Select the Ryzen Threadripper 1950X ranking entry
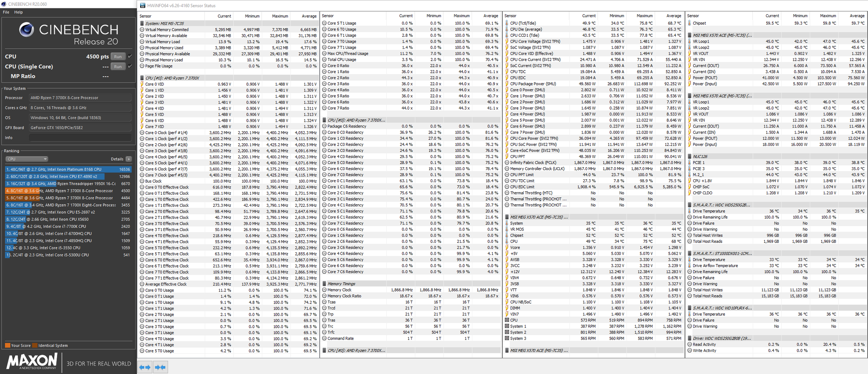 point(68,184)
